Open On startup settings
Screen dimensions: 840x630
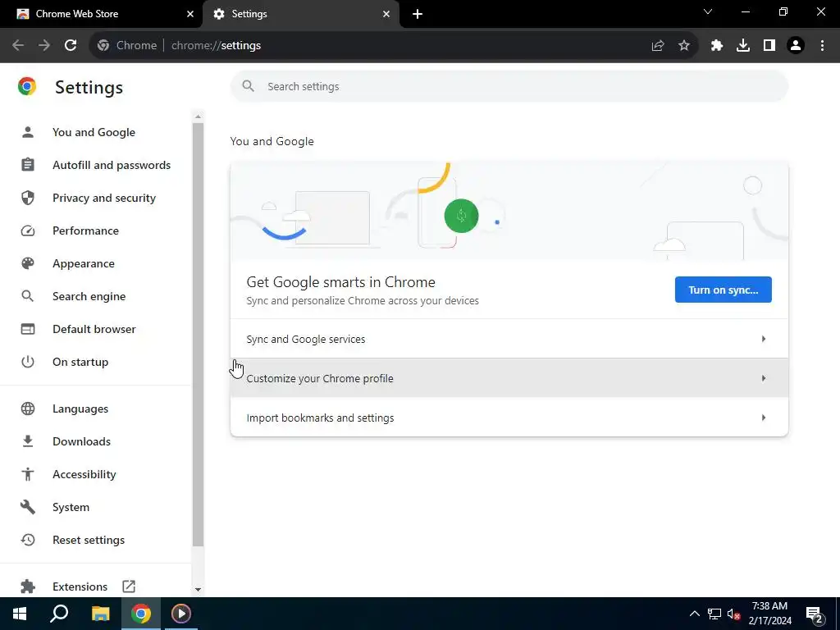click(x=80, y=362)
